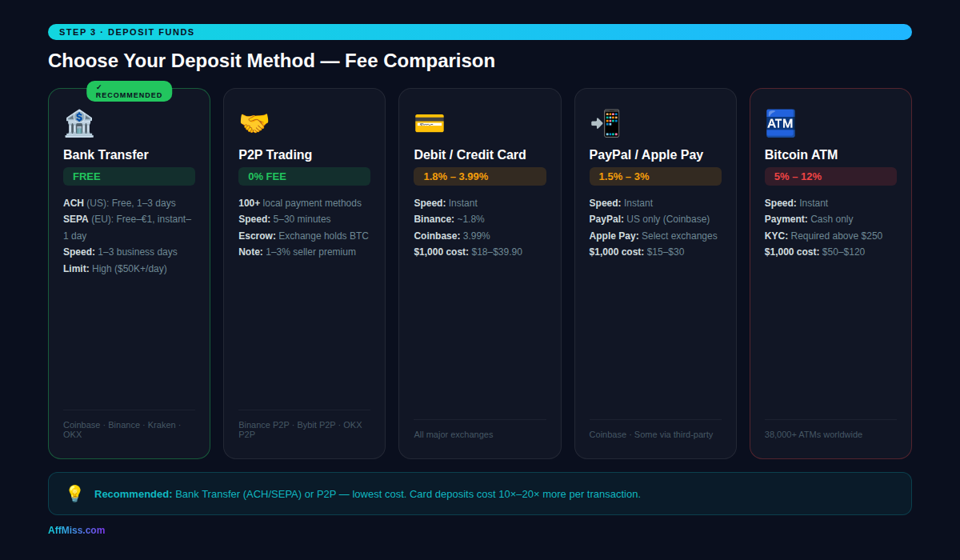Select the STEP 3 · DEPOSIT FUNDS banner
The width and height of the screenshot is (960, 560).
(x=480, y=31)
